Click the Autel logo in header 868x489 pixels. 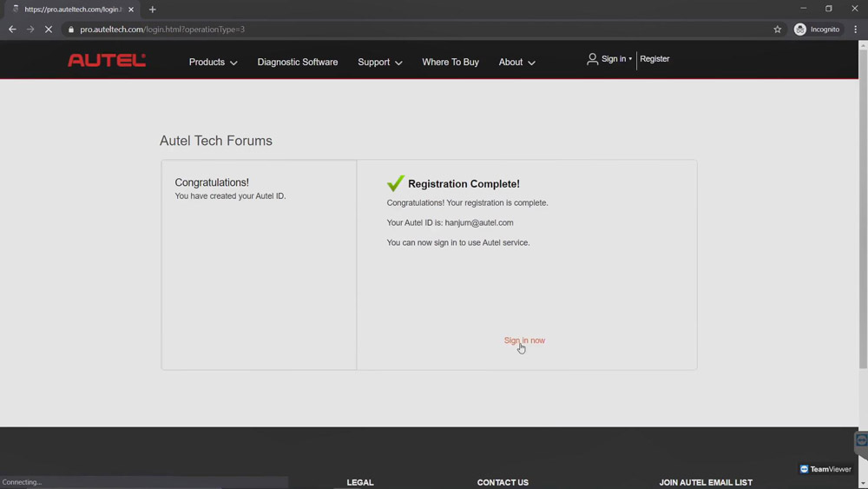pyautogui.click(x=107, y=60)
